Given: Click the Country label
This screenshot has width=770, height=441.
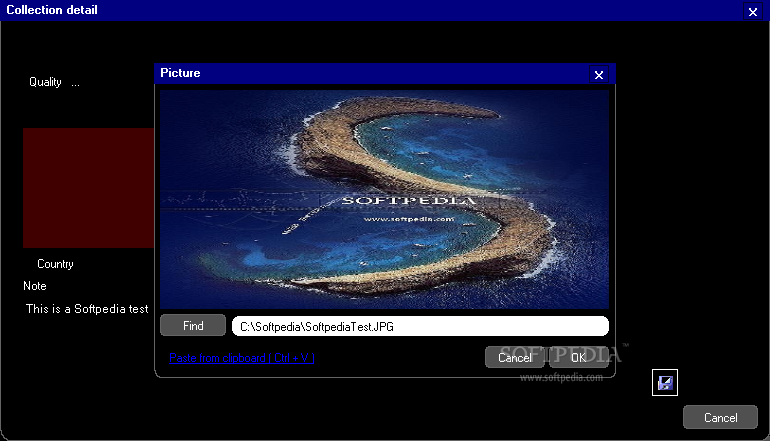Looking at the screenshot, I should pyautogui.click(x=55, y=264).
